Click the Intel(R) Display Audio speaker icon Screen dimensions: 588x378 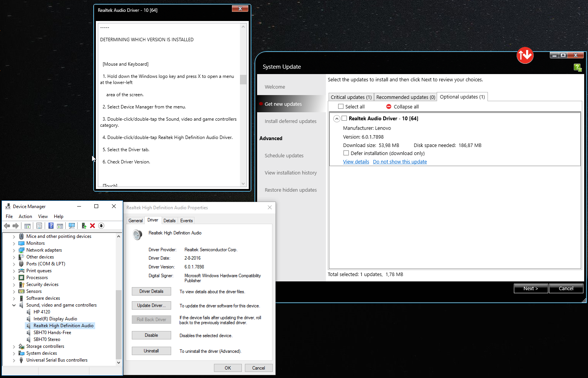[29, 319]
